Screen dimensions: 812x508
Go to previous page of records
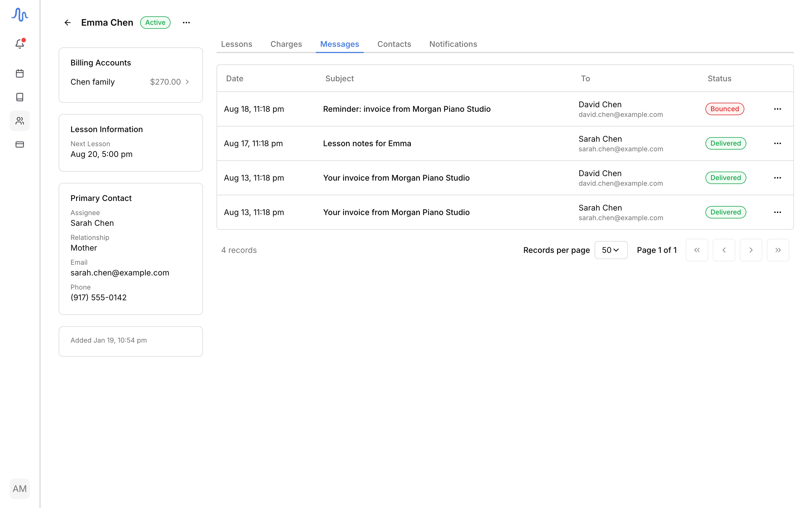click(x=724, y=250)
